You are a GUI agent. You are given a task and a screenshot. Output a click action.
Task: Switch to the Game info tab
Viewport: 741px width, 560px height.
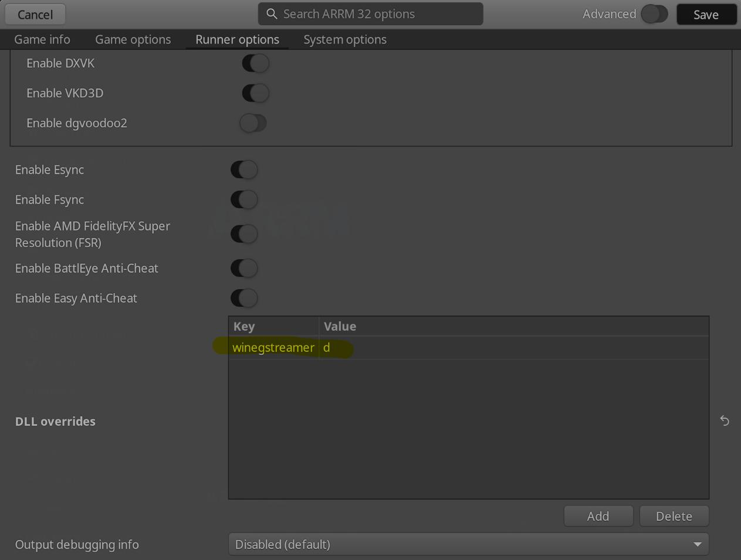(x=42, y=40)
